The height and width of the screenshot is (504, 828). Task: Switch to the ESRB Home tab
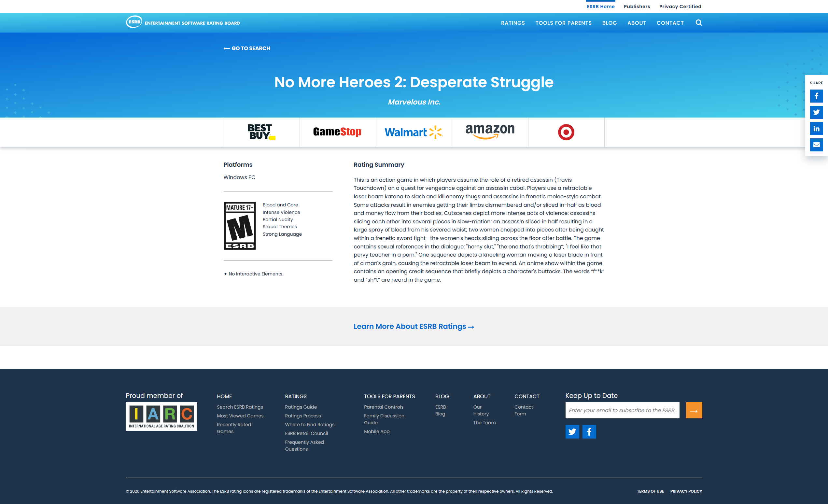[x=600, y=7]
